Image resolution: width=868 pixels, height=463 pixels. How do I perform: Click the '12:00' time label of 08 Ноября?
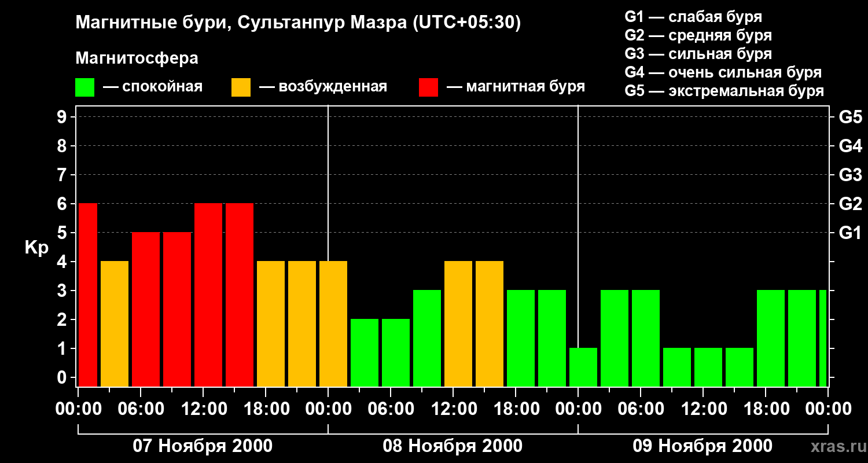(x=453, y=409)
